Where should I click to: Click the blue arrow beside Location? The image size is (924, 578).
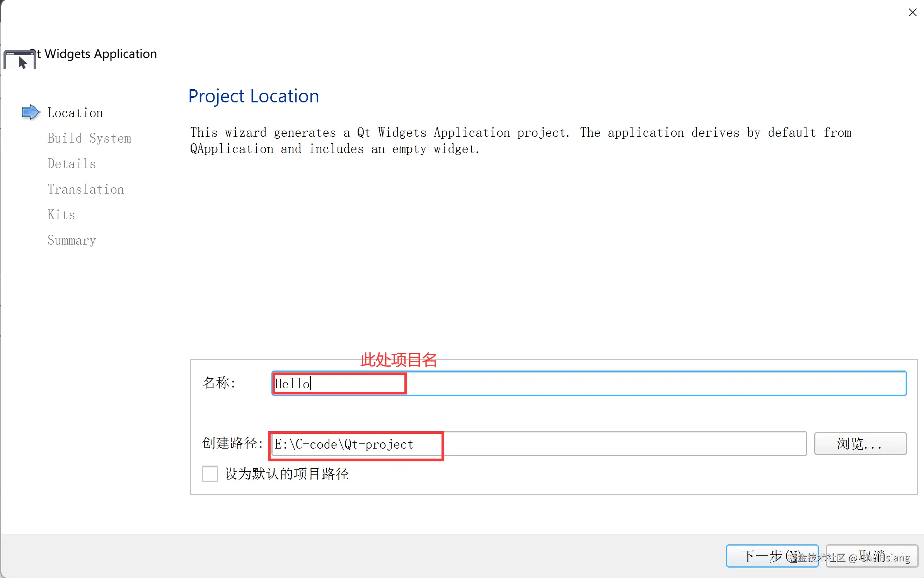[31, 112]
